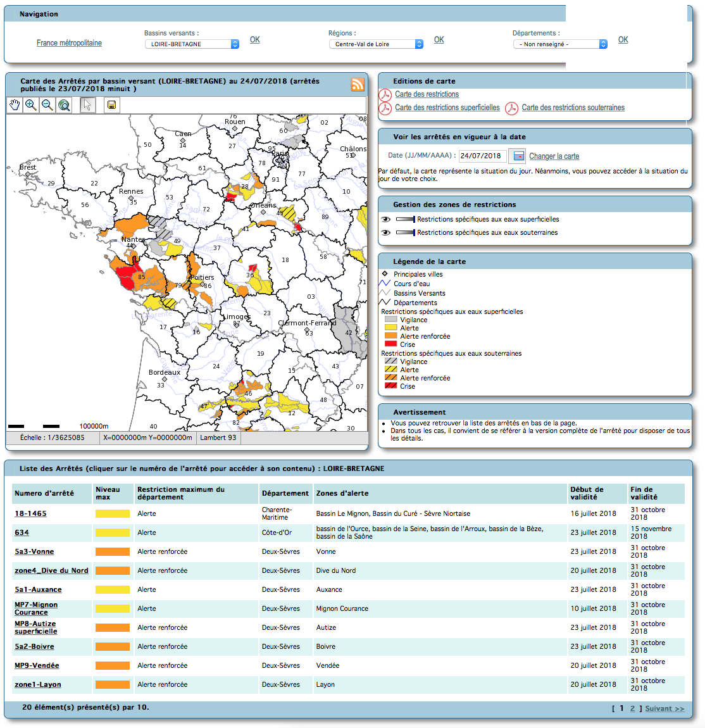Activate the zoom in magnifier tool

[x=31, y=105]
